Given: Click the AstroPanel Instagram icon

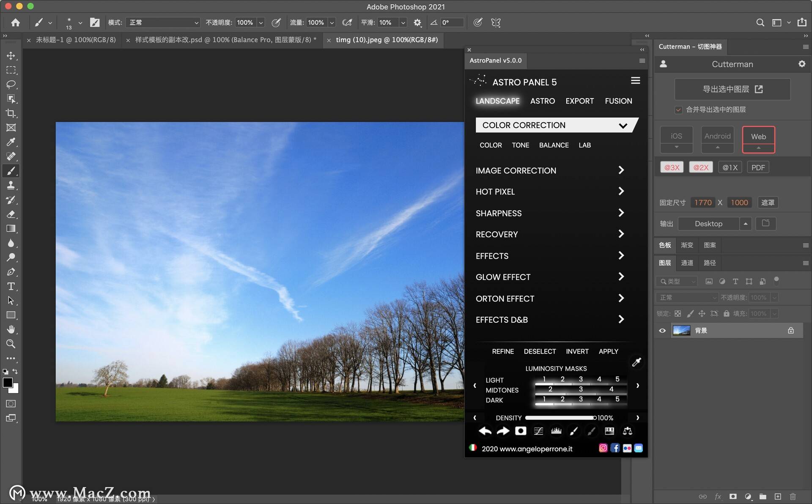Looking at the screenshot, I should coord(603,448).
